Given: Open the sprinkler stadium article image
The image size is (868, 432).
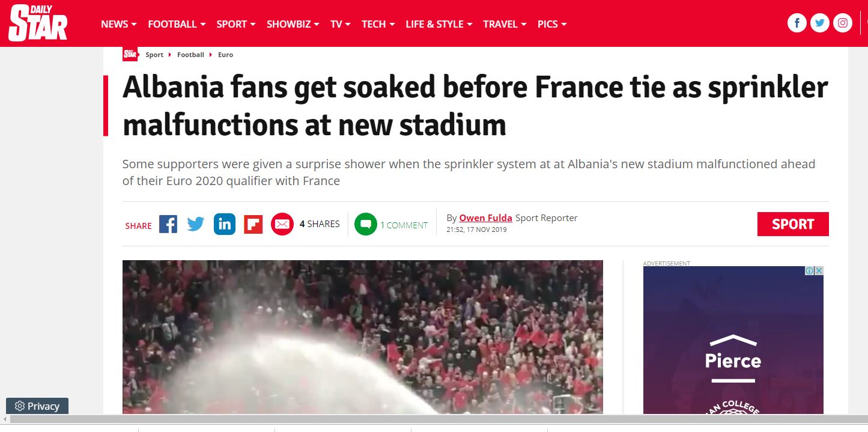Looking at the screenshot, I should pyautogui.click(x=362, y=336).
